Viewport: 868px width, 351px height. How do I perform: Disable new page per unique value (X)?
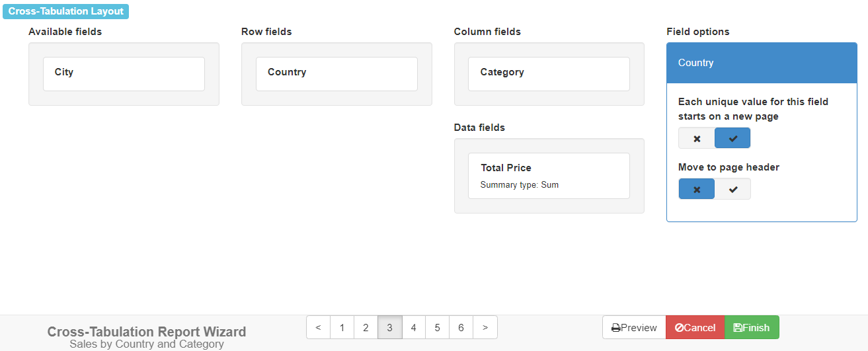697,138
